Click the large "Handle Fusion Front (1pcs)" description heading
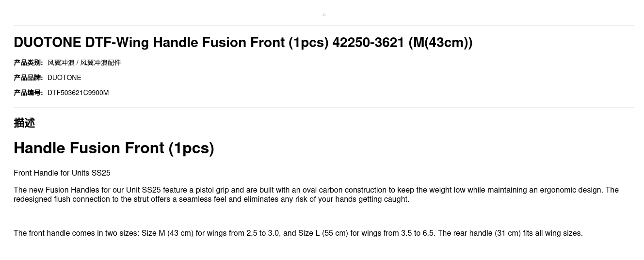644x260 pixels. [114, 148]
